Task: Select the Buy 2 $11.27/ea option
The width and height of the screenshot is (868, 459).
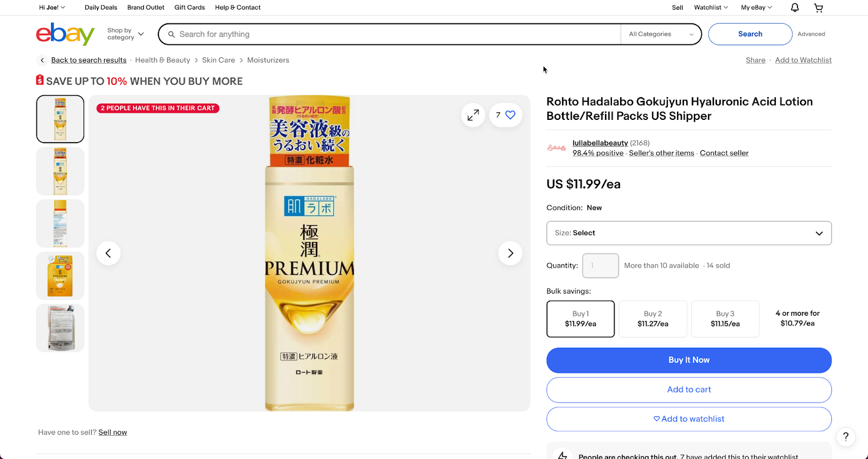Action: click(653, 319)
